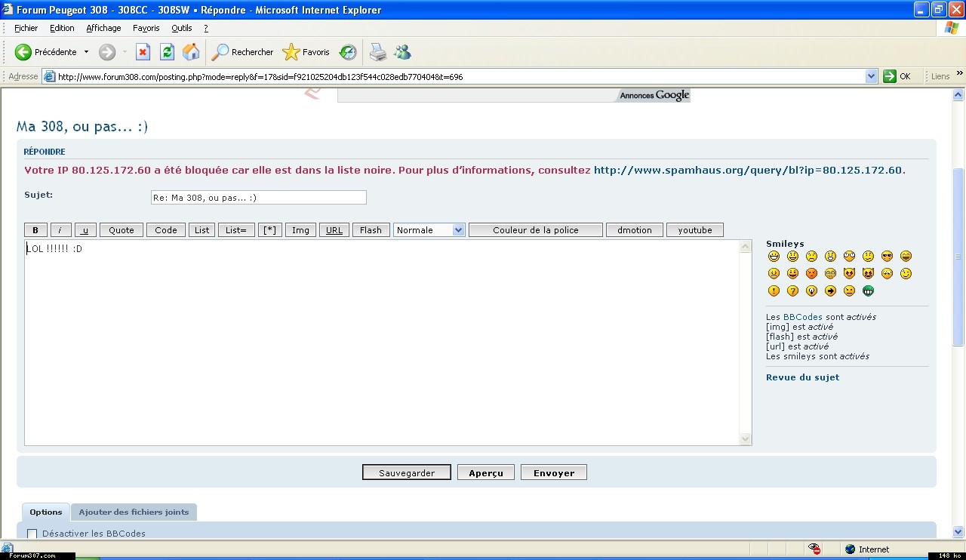Open the Affichage menu
Image resolution: width=966 pixels, height=560 pixels.
103,28
